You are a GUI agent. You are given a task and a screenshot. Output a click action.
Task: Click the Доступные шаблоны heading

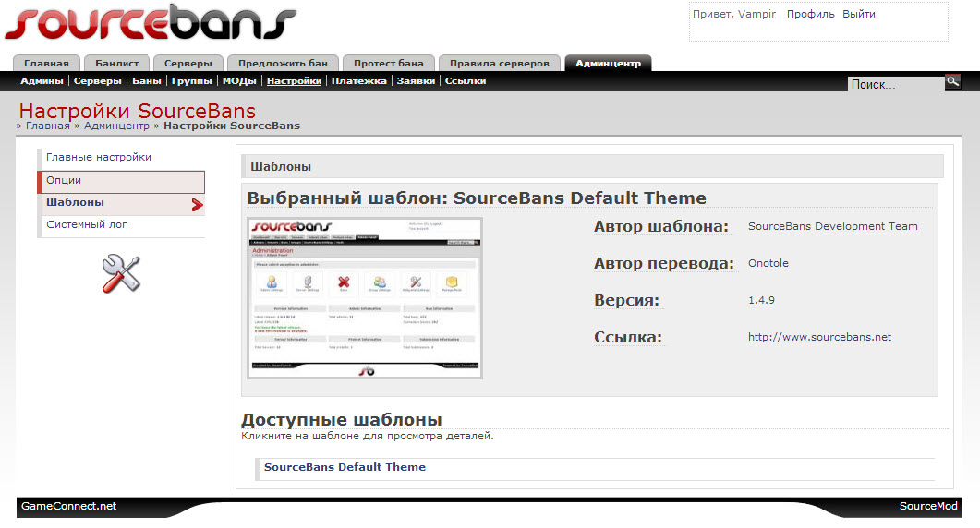(341, 419)
